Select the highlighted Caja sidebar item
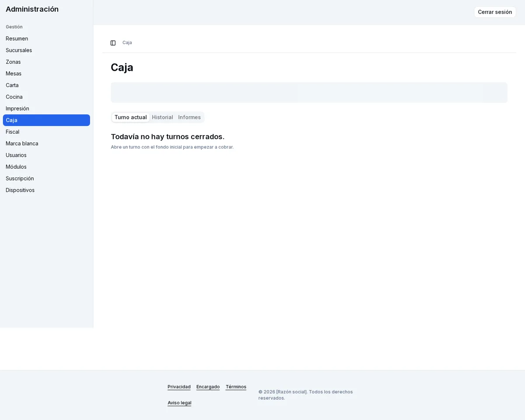525x420 pixels. pos(46,120)
